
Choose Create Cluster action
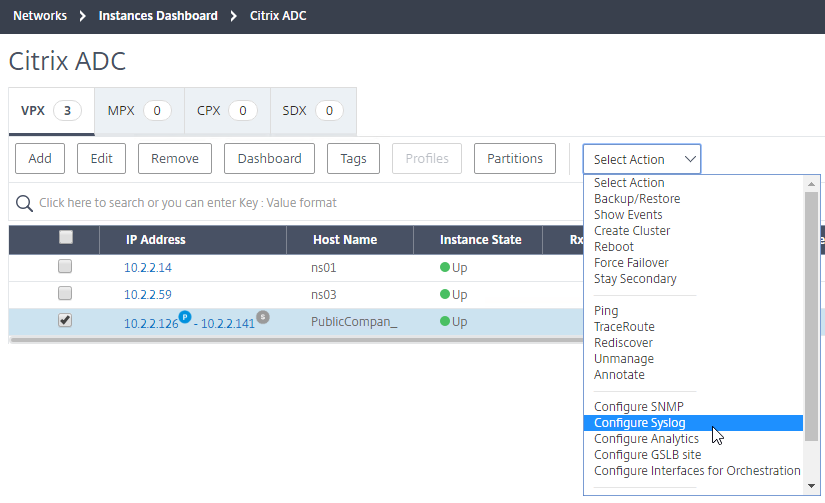[632, 230]
